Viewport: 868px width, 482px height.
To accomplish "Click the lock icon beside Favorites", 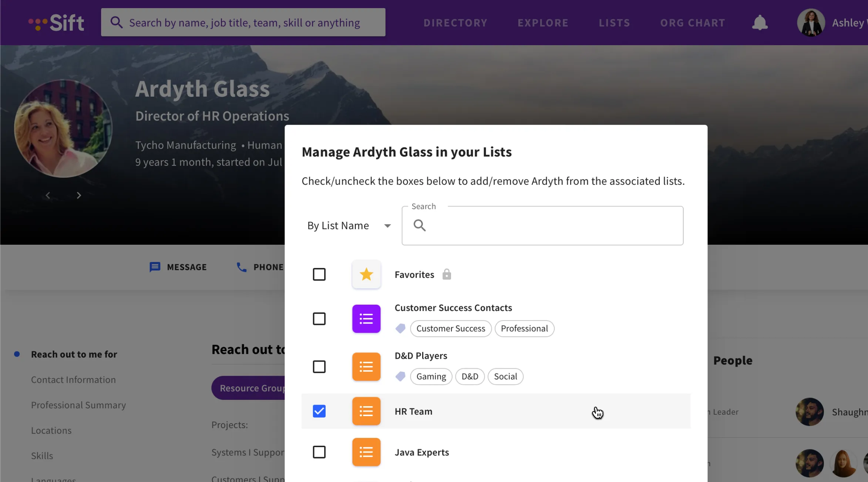I will point(447,274).
